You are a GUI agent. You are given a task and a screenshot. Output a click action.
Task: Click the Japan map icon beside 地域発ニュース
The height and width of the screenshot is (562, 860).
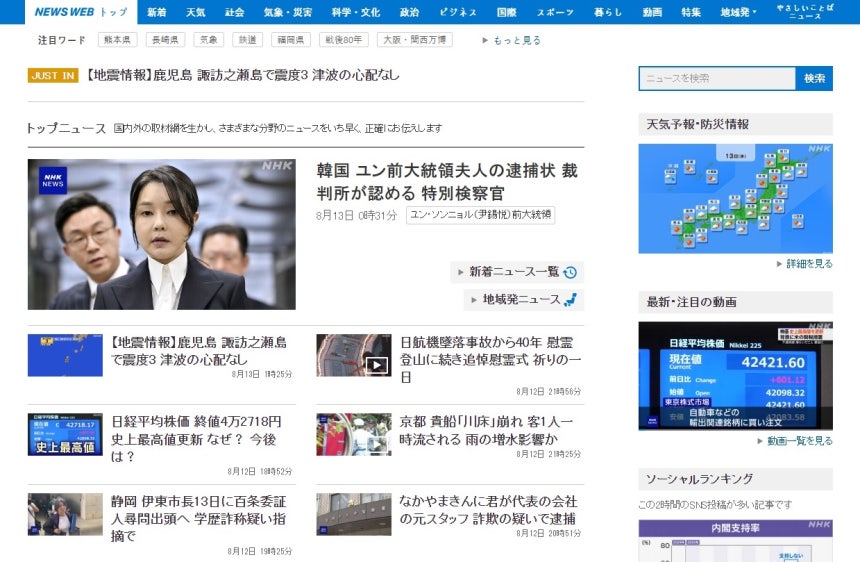[570, 300]
